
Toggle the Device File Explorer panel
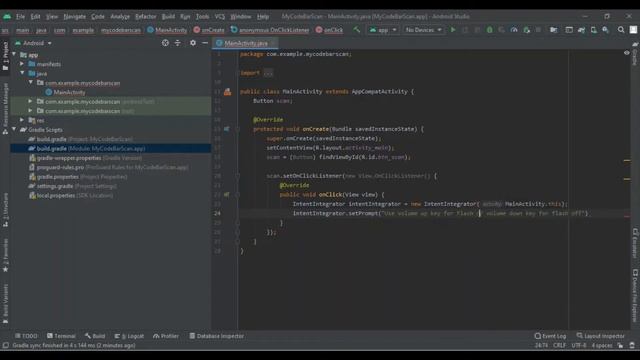[x=635, y=296]
